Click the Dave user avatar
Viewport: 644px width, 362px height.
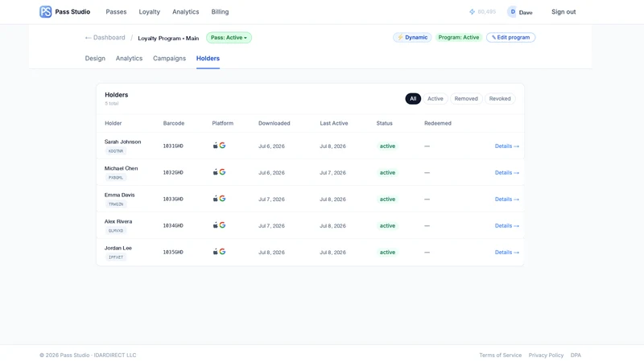click(x=512, y=12)
